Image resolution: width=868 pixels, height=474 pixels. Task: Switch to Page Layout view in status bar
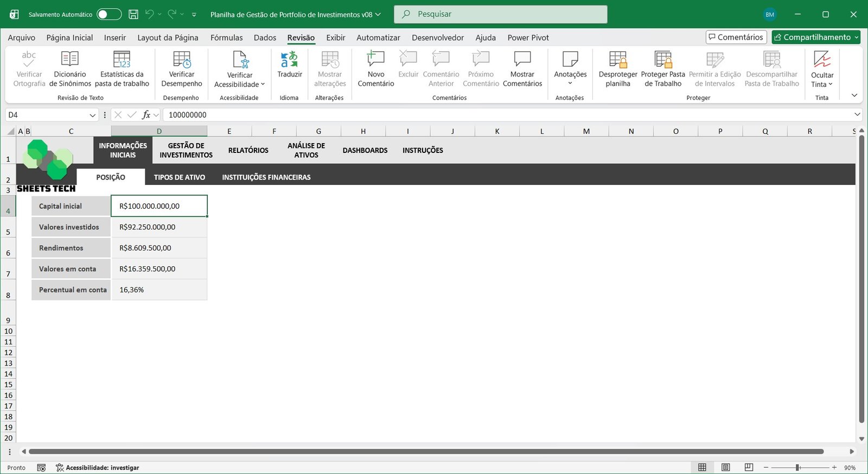725,467
